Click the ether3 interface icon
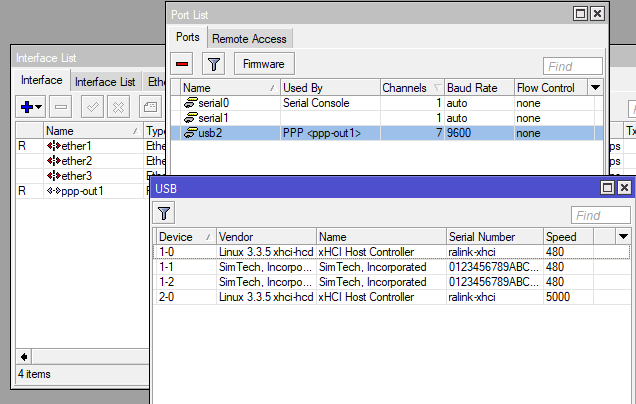The image size is (636, 404). [x=54, y=176]
